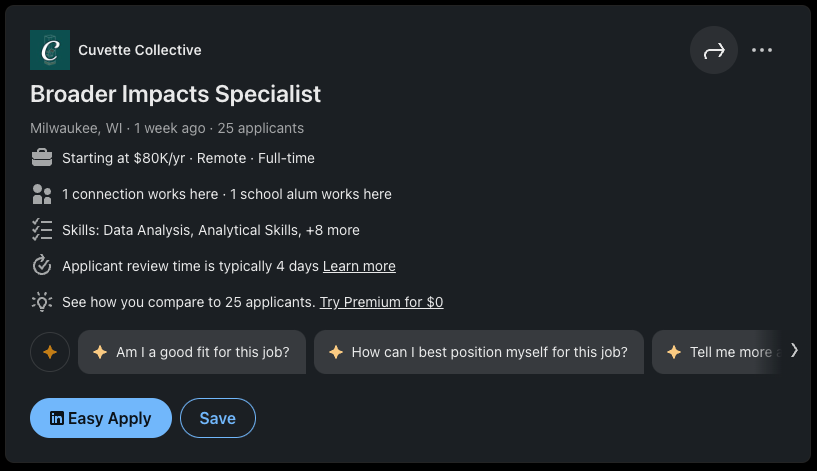This screenshot has height=471, width=817.
Task: Click the skills checklist icon
Action: [42, 230]
